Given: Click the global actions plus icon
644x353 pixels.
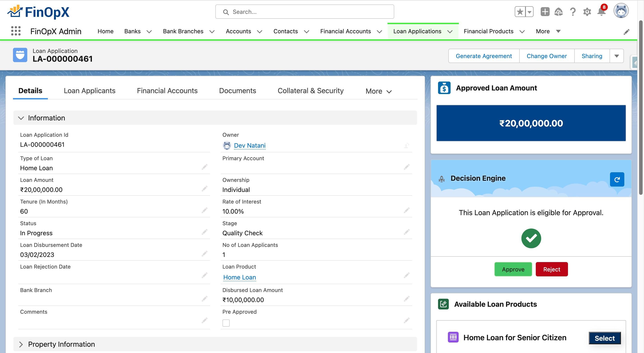Looking at the screenshot, I should click(545, 12).
